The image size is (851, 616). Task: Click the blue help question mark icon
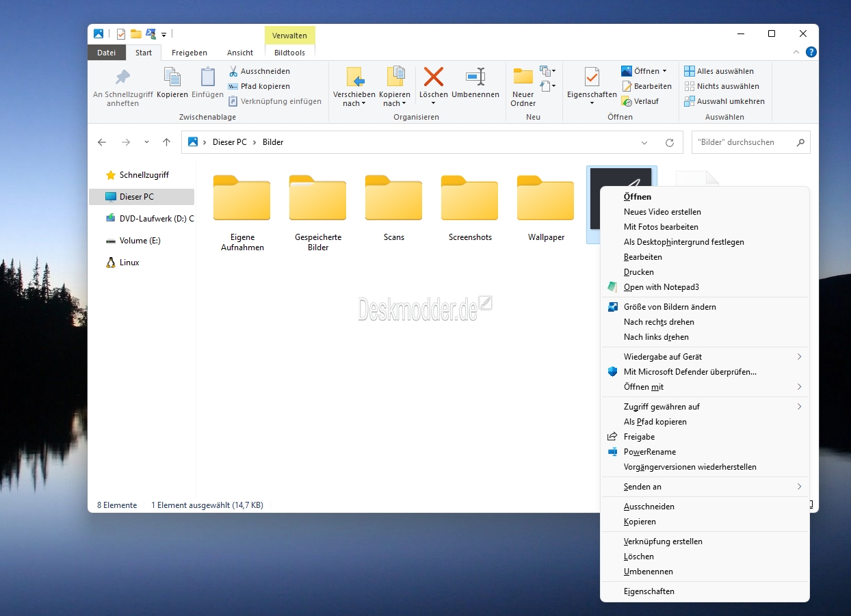[811, 52]
